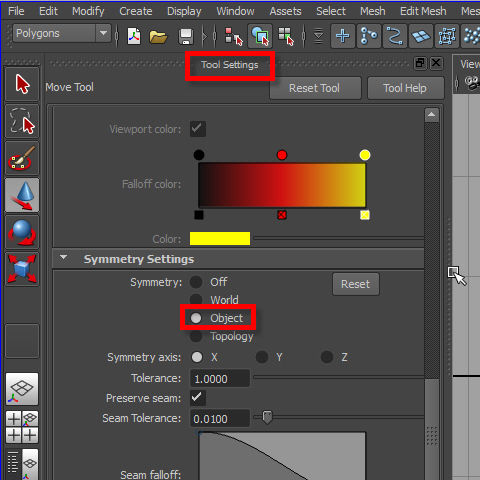Click the Tool Help button
The image size is (480, 480).
pos(405,88)
